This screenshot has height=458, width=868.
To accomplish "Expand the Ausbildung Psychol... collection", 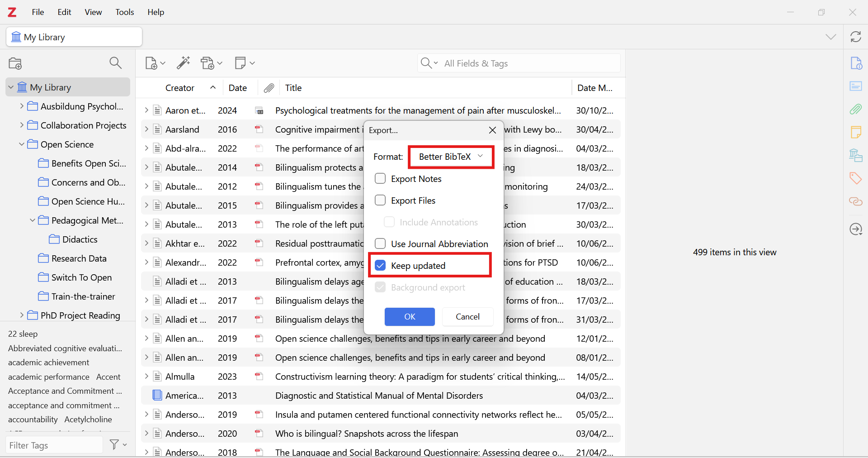I will click(x=22, y=106).
